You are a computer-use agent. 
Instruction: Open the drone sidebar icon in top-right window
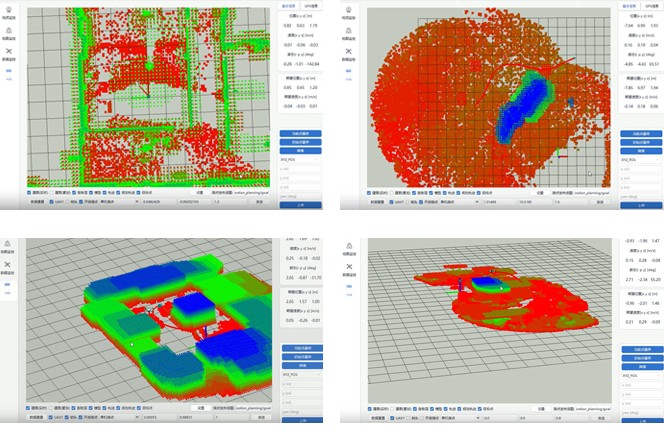coord(349,51)
